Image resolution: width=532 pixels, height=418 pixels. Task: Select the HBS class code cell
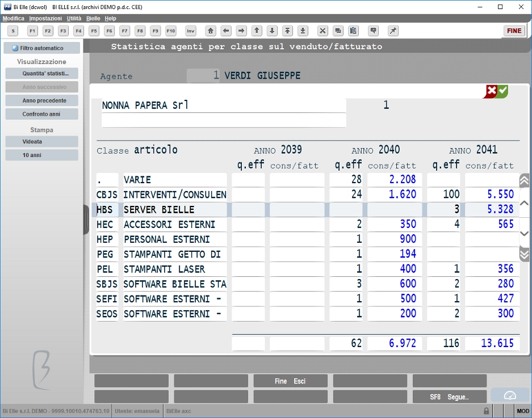[x=107, y=209]
